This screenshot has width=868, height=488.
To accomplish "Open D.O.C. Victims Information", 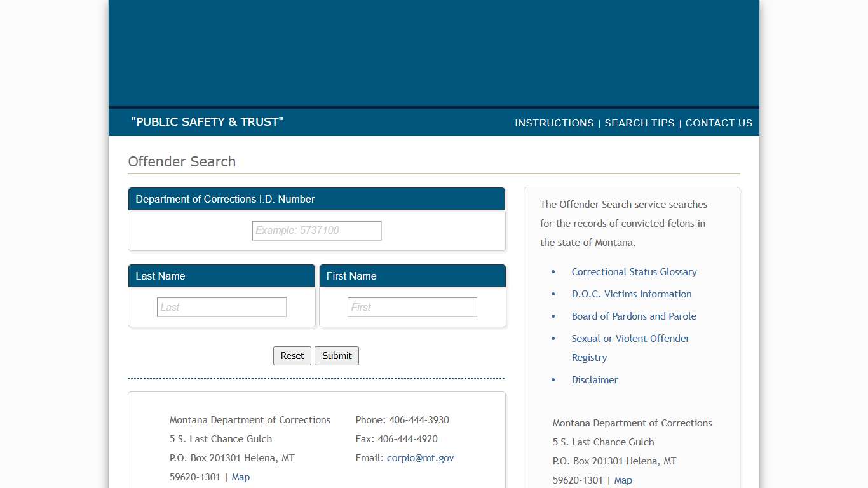I will pos(632,294).
